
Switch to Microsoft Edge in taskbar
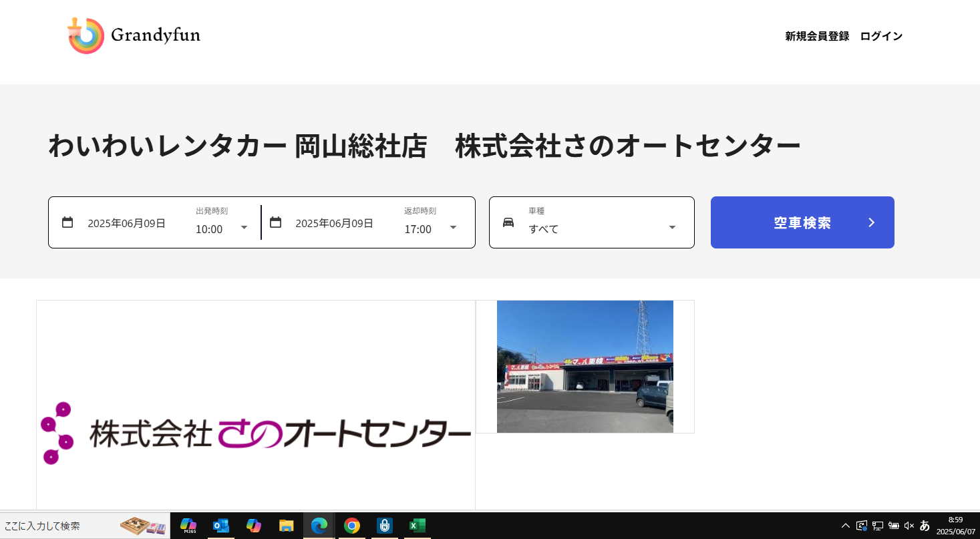click(x=319, y=526)
